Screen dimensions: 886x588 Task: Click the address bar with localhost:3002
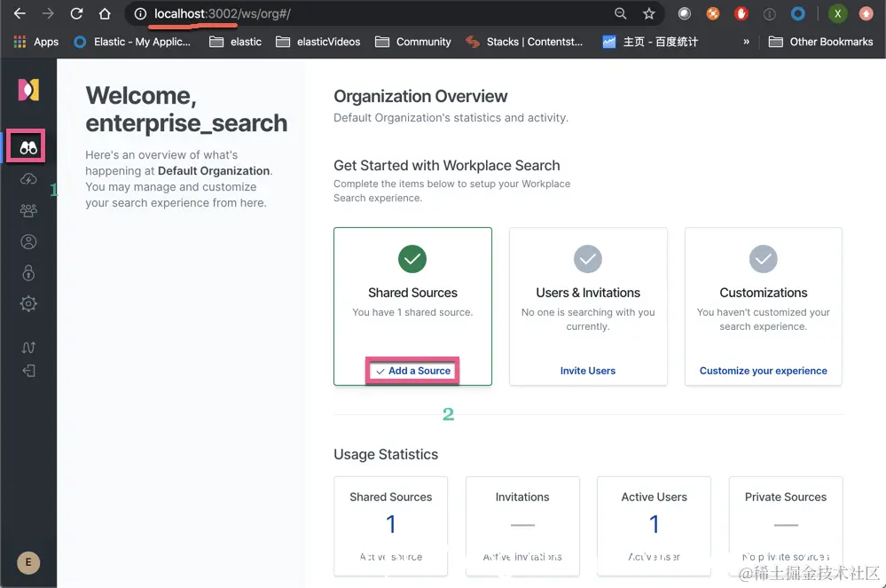pos(372,13)
